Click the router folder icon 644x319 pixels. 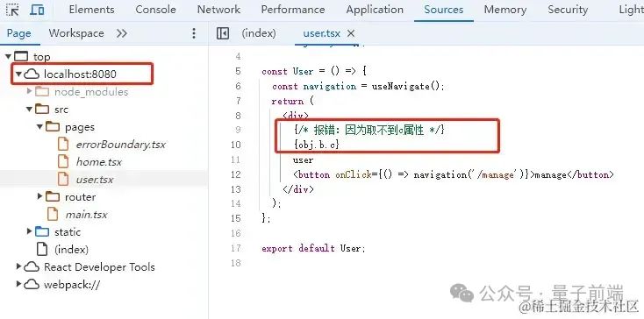tap(53, 197)
